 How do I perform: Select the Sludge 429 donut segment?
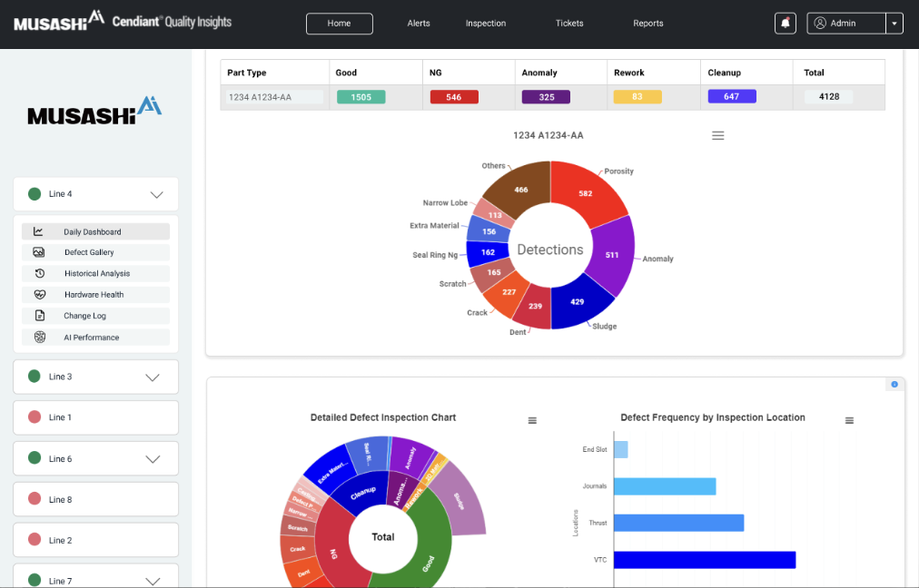tap(578, 303)
